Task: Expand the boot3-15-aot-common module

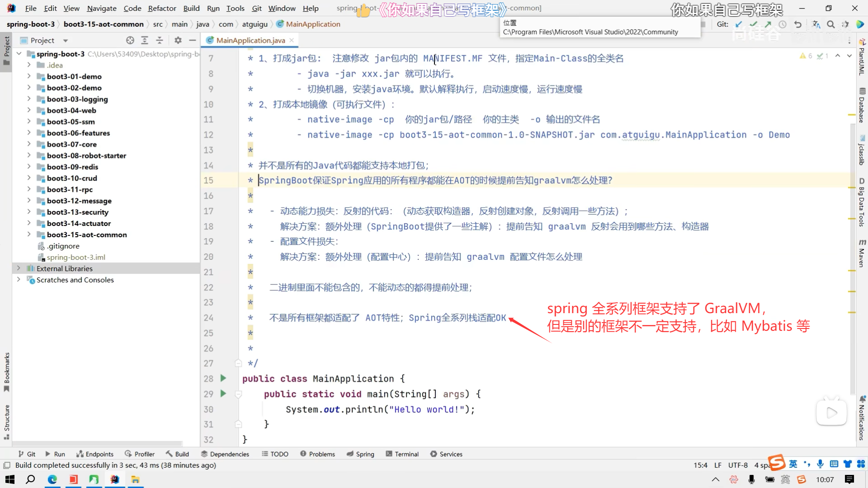Action: tap(29, 235)
